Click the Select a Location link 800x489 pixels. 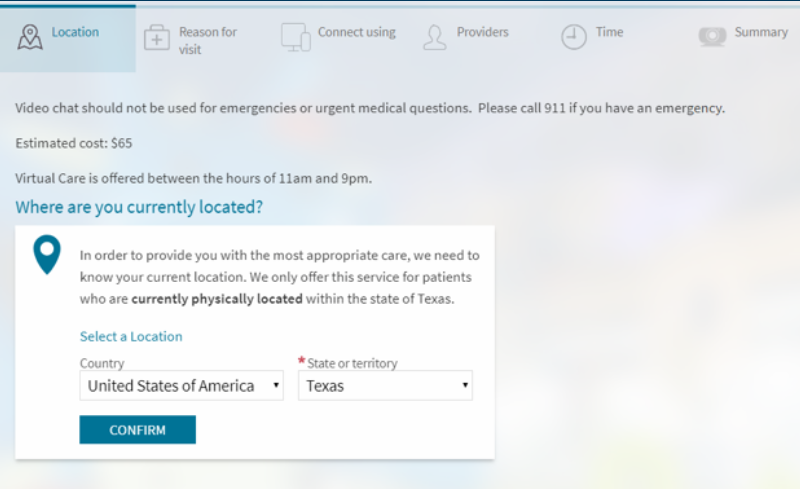(x=131, y=337)
